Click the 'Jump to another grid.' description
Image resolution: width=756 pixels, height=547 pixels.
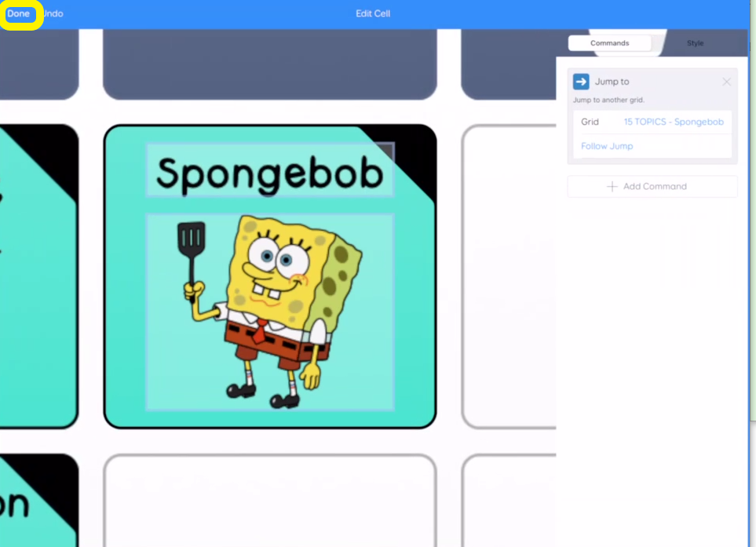tap(608, 100)
